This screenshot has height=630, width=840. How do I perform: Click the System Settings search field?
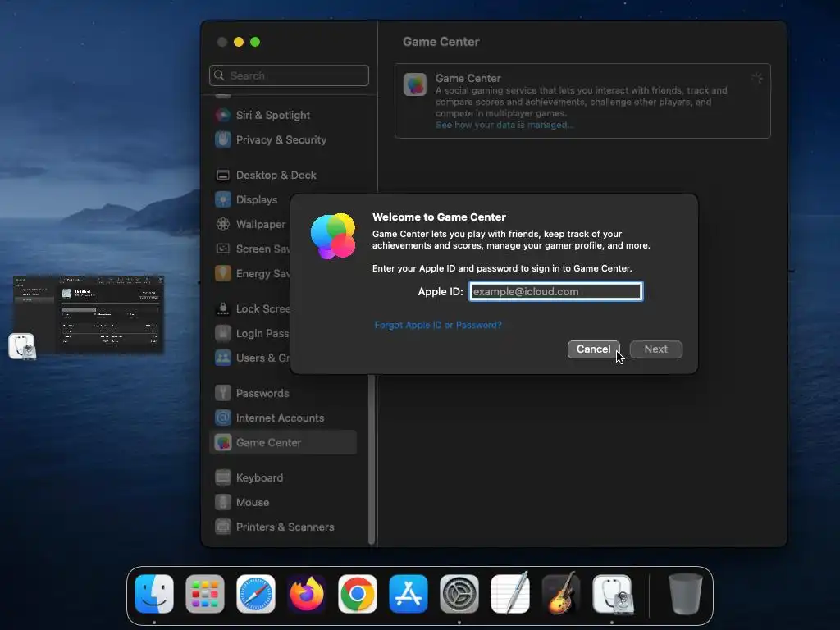click(289, 75)
